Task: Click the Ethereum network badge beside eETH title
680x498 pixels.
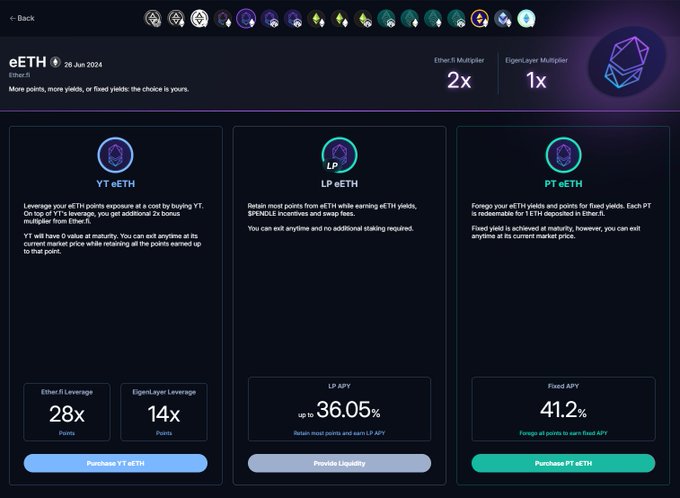Action: pos(55,62)
